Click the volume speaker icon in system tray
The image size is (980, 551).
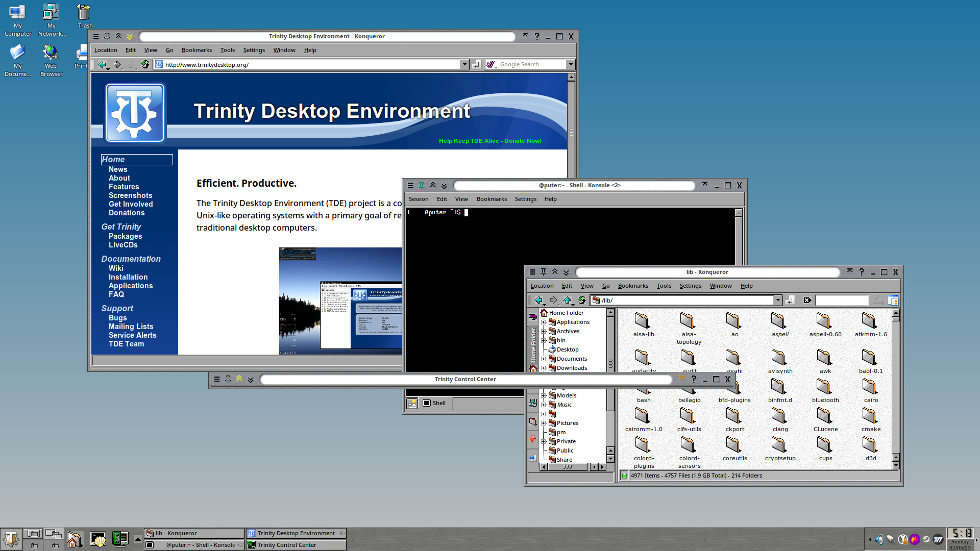click(879, 539)
